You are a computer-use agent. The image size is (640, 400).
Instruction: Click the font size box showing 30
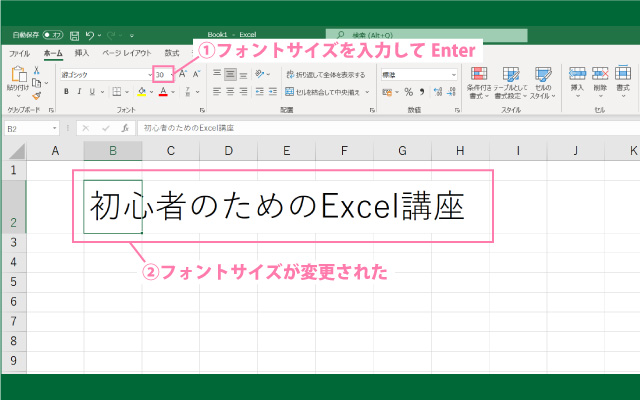pyautogui.click(x=160, y=75)
